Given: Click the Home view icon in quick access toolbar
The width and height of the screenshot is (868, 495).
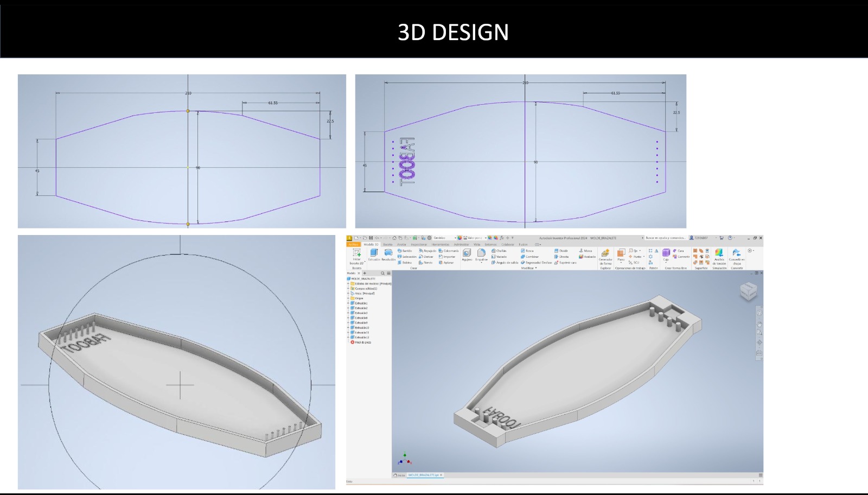Looking at the screenshot, I should 394,238.
